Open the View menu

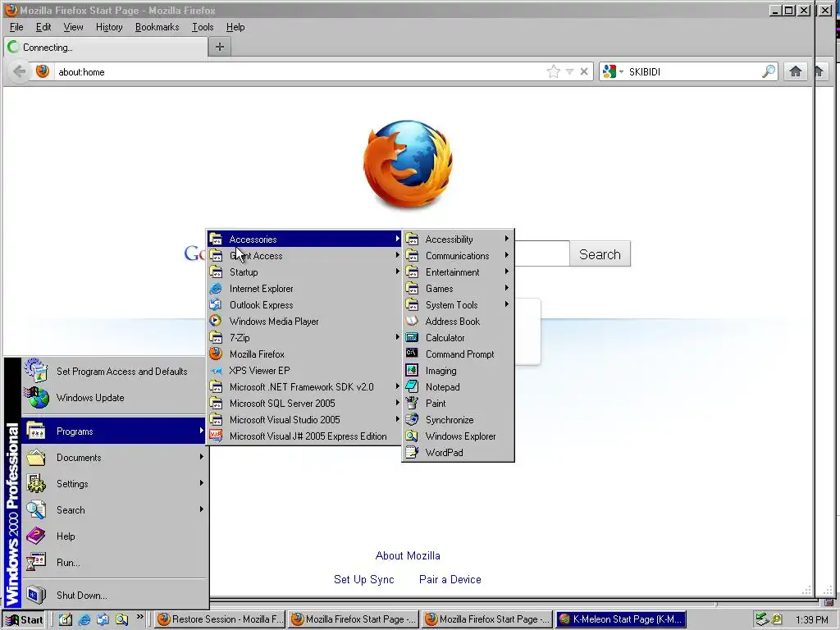(73, 27)
